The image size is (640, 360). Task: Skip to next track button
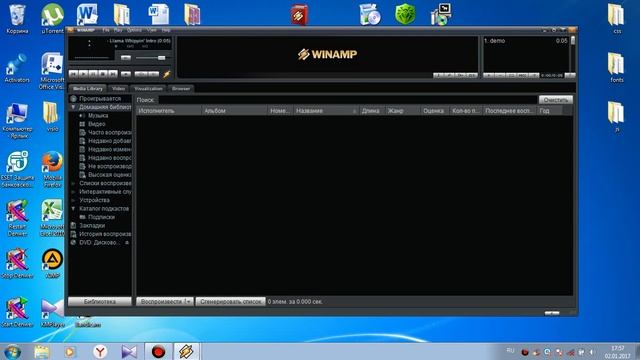(x=113, y=74)
